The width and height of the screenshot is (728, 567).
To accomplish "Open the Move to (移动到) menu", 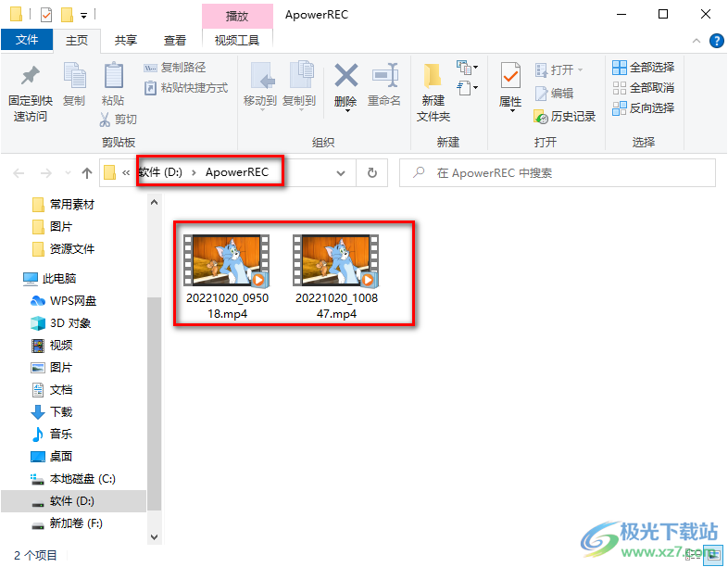I will (x=260, y=86).
